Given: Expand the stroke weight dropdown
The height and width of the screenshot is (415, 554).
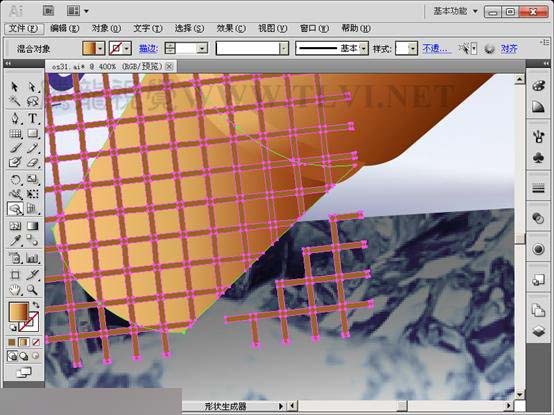Looking at the screenshot, I should click(202, 48).
